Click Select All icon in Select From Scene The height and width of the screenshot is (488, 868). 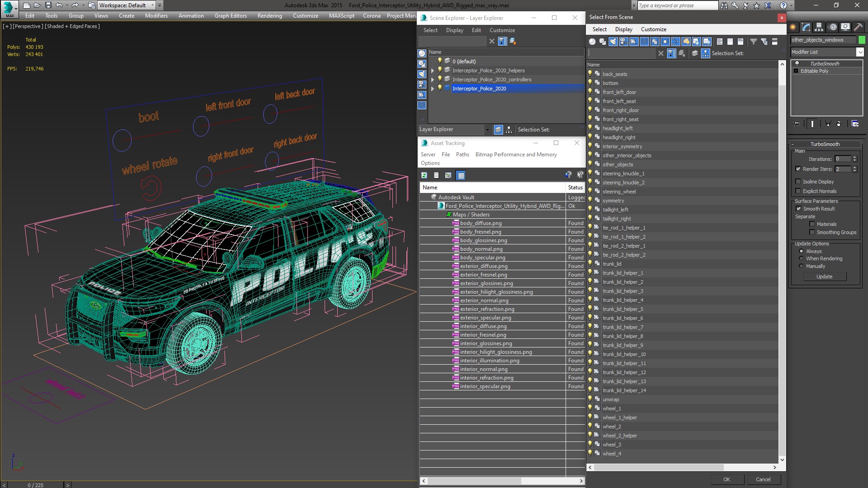(x=720, y=42)
